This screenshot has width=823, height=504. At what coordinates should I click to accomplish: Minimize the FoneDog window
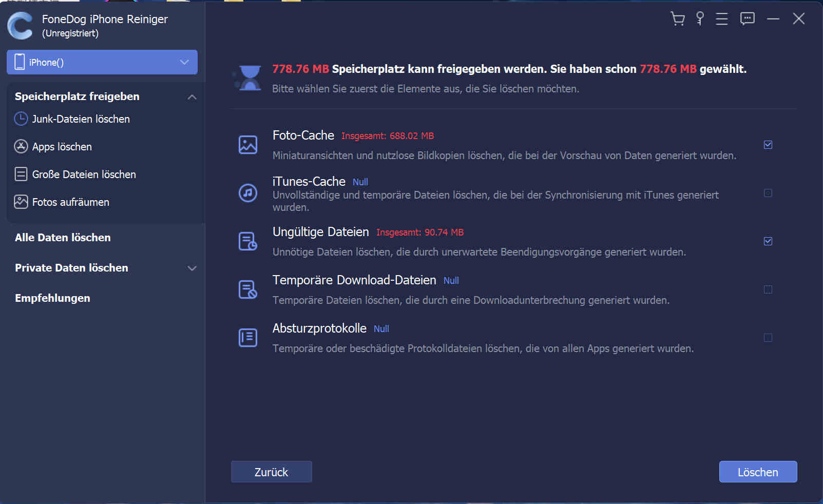click(773, 19)
